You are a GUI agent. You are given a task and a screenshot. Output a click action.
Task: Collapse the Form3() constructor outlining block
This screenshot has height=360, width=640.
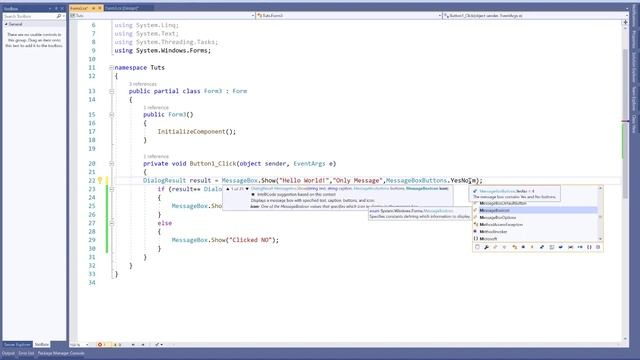[111, 115]
